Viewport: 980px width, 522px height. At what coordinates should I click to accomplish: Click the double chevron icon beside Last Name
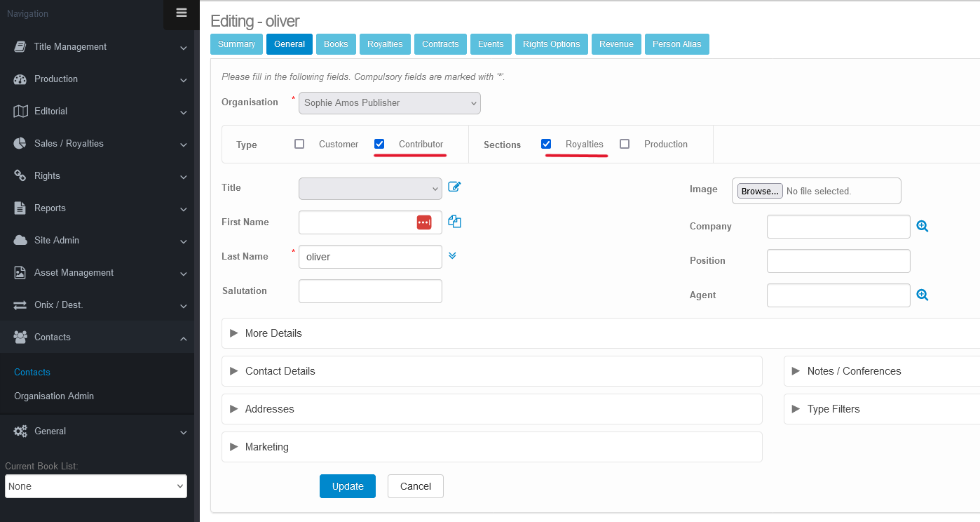tap(452, 256)
